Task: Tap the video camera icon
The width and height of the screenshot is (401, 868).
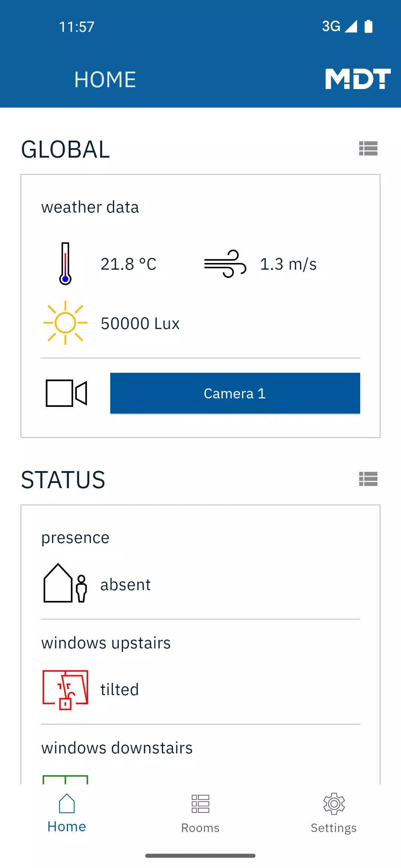Action: point(66,393)
